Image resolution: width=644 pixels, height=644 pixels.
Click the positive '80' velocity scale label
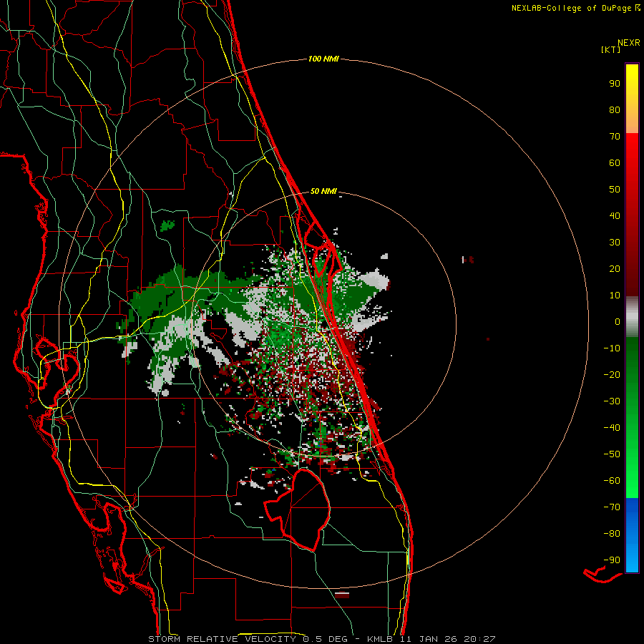[615, 110]
